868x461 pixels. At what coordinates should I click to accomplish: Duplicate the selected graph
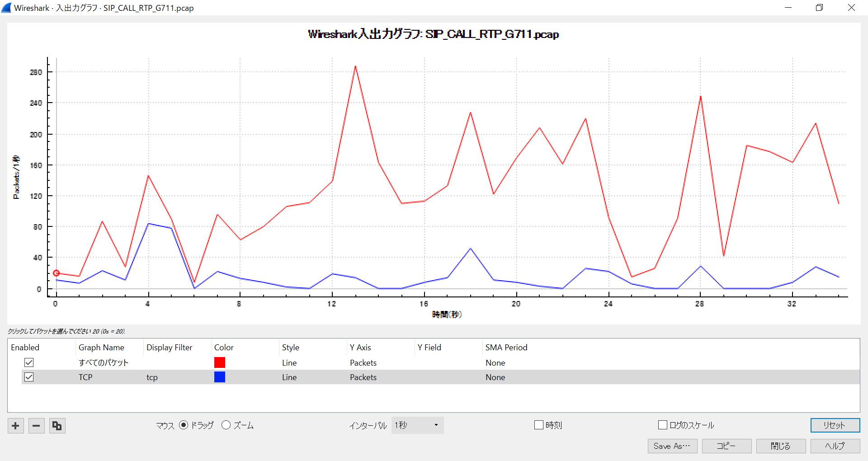point(57,426)
